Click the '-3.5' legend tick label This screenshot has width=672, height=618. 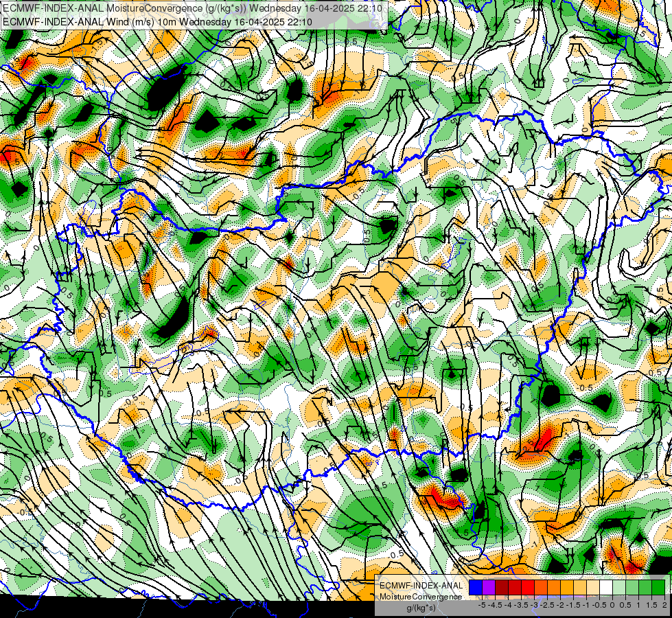tap(522, 605)
